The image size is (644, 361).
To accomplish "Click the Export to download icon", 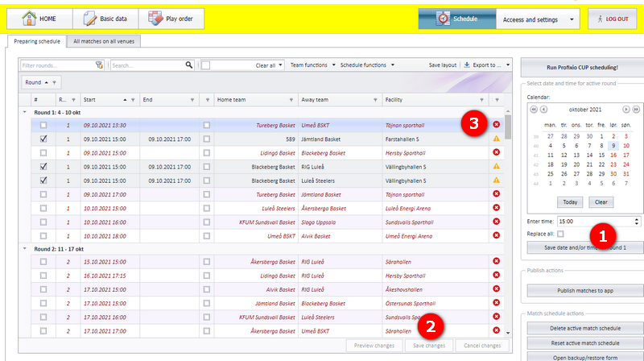I will [x=467, y=65].
